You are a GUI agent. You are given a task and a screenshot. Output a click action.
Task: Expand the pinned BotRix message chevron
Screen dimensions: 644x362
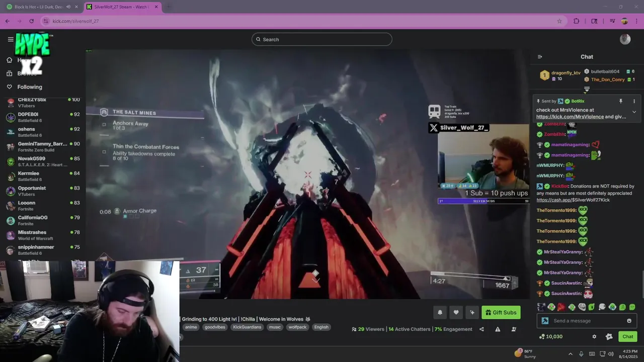pos(634,112)
